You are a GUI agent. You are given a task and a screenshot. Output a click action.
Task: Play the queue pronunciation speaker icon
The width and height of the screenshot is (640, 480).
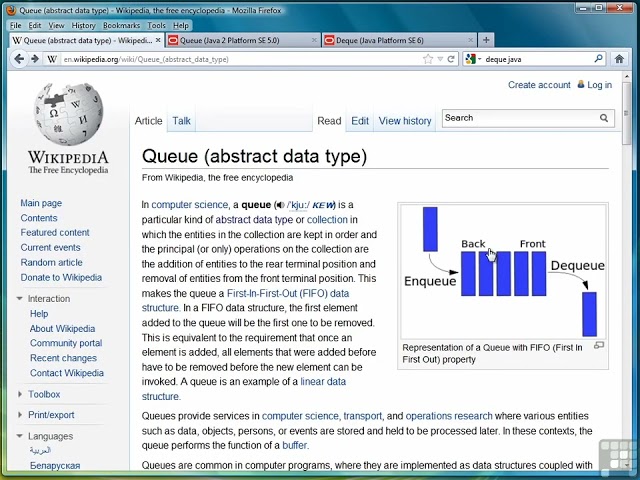pos(280,205)
